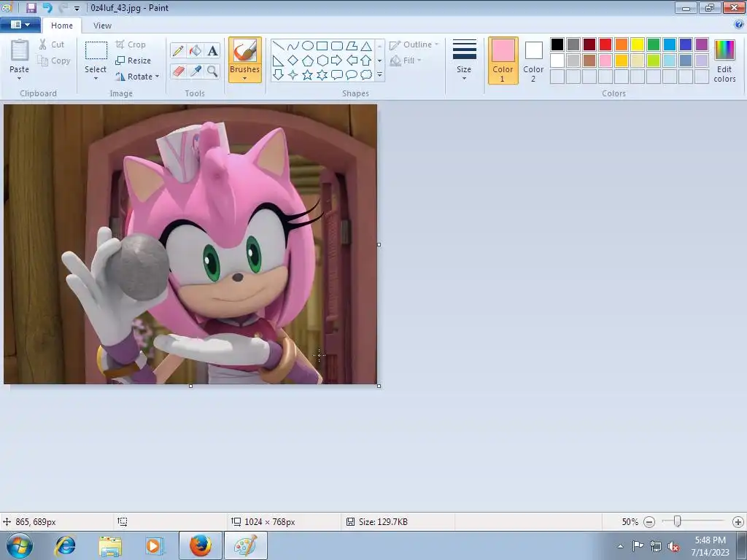The width and height of the screenshot is (747, 560).
Task: Select the Text tool
Action: (212, 50)
